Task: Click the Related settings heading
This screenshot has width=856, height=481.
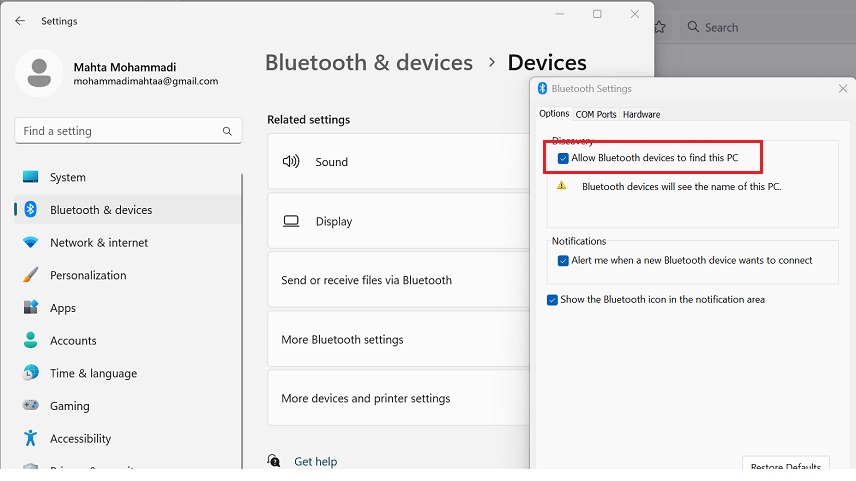Action: 308,120
